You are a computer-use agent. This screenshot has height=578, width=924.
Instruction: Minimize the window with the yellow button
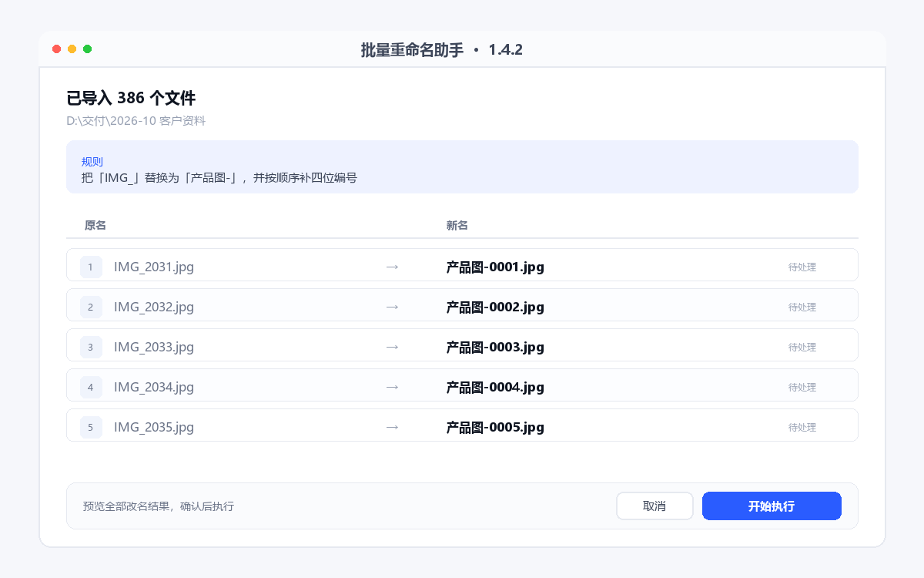(x=72, y=49)
